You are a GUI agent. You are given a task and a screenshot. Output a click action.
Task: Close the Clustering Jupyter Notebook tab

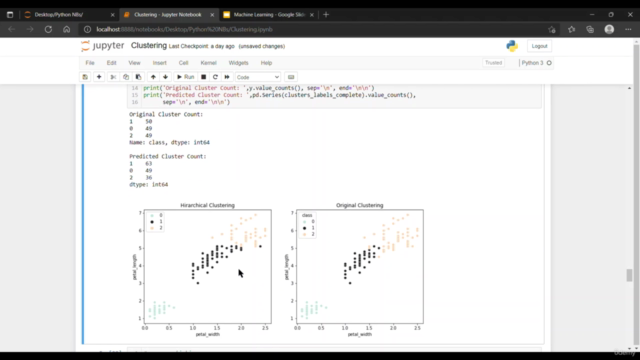pos(212,15)
